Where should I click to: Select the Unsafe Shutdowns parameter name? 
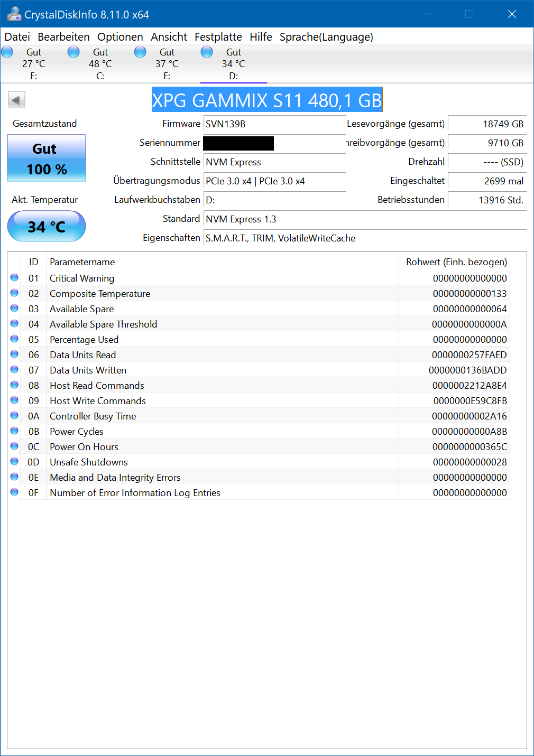tap(89, 462)
